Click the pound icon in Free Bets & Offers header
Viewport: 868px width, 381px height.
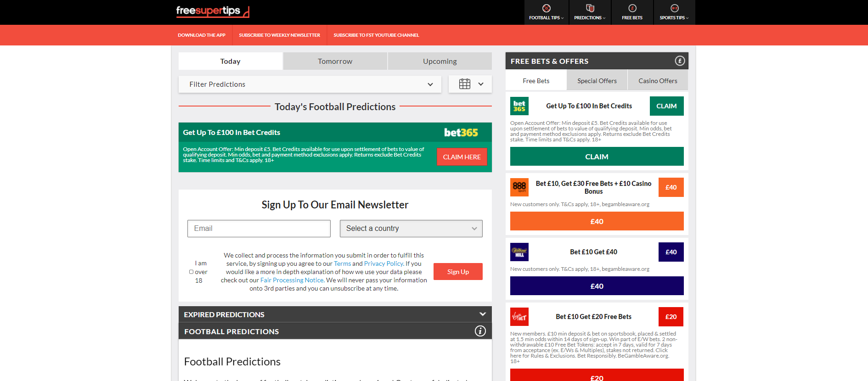point(680,61)
